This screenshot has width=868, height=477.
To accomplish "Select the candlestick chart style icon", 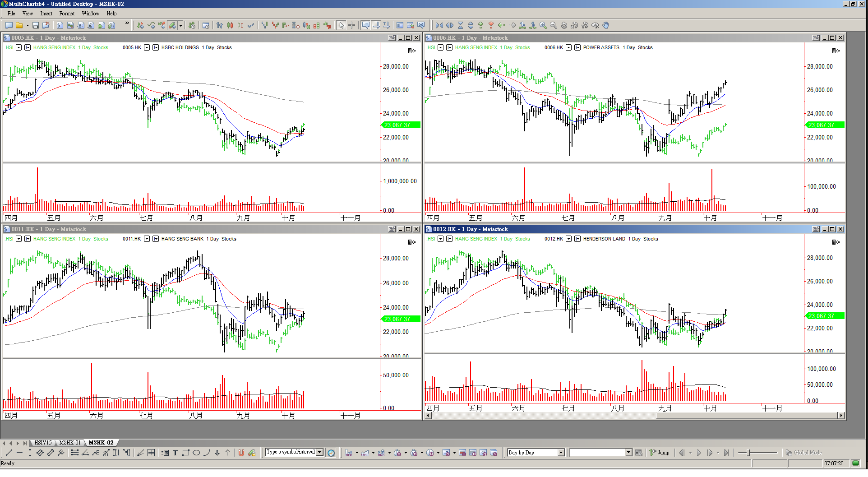I will pos(230,25).
